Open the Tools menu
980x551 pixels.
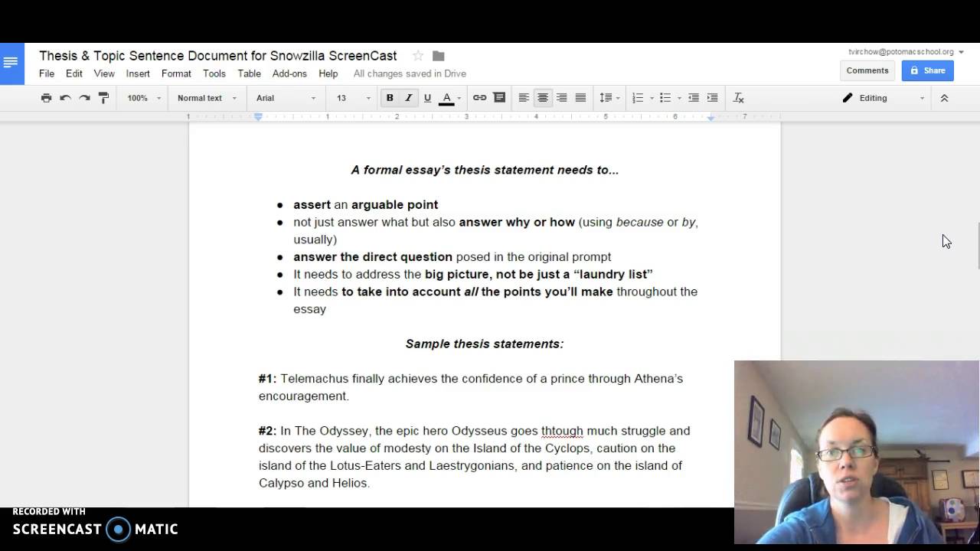[x=214, y=73]
